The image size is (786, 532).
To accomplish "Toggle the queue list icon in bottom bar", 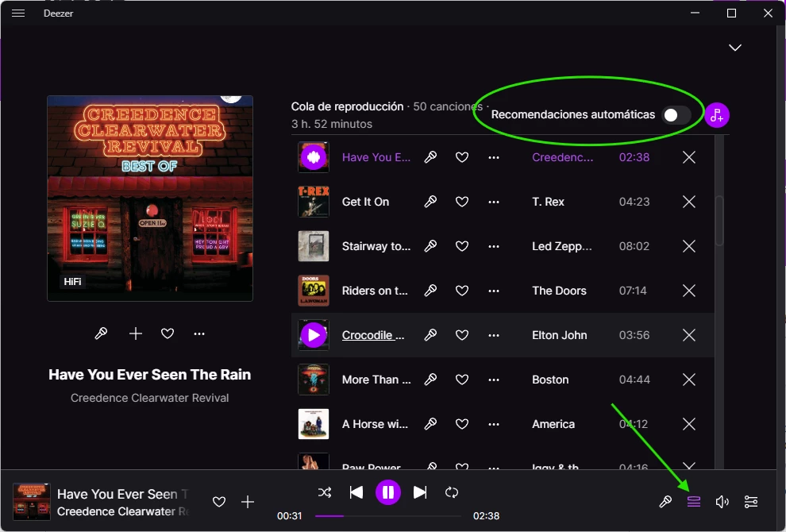I will (x=694, y=501).
